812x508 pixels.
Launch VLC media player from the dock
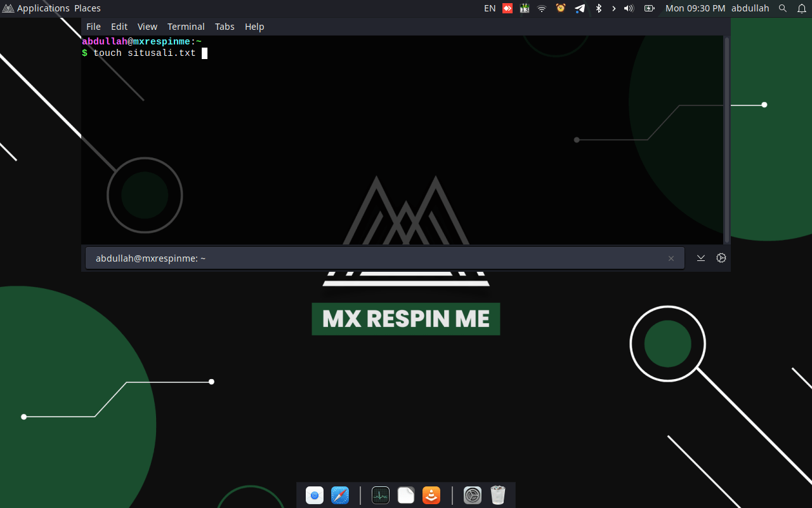pos(431,495)
